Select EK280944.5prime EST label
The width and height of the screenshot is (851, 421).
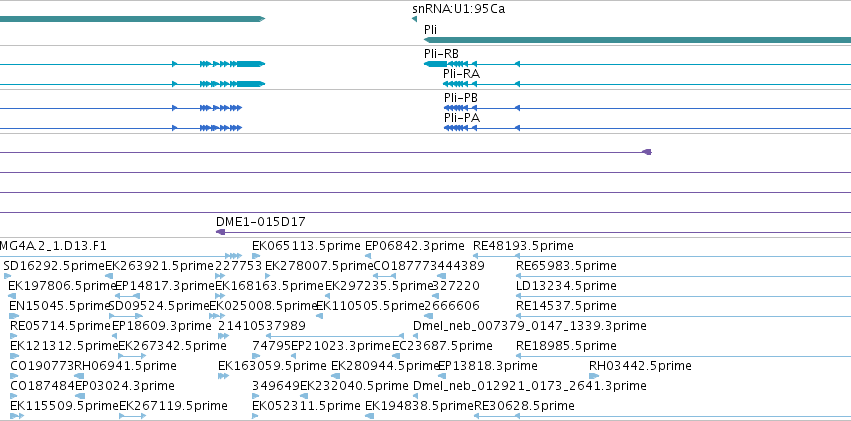tap(384, 366)
